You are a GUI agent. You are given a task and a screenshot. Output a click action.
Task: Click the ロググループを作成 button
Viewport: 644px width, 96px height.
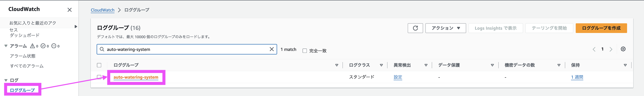601,28
